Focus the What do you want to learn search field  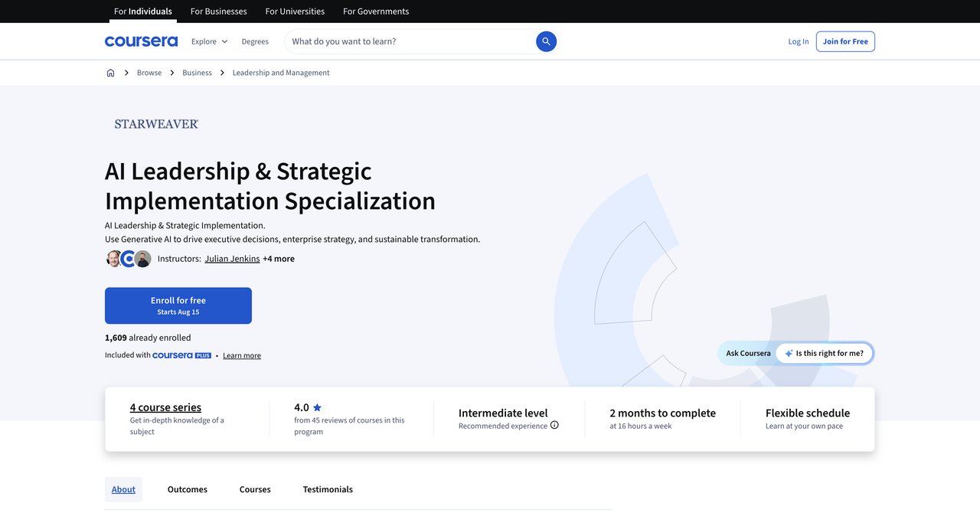coord(410,41)
